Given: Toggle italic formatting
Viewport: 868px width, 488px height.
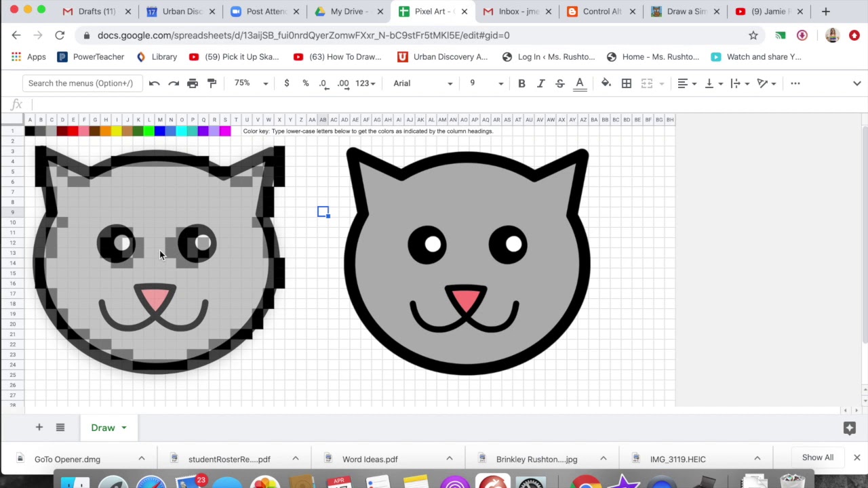Looking at the screenshot, I should (x=540, y=83).
